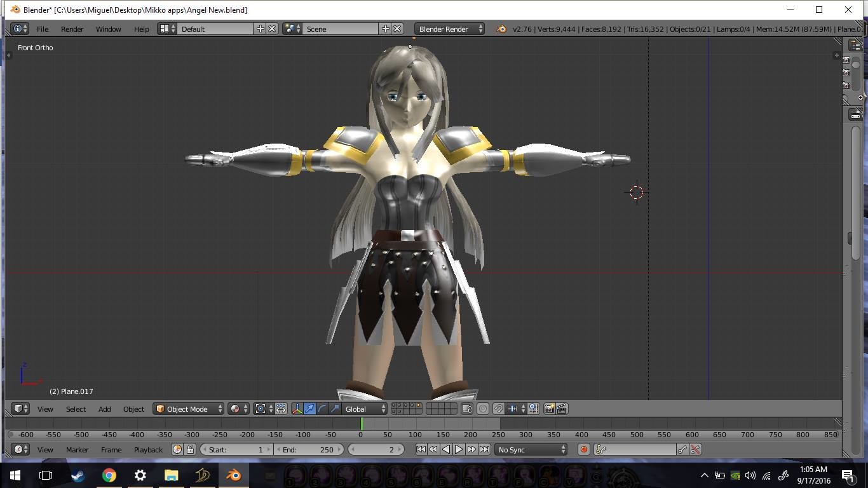868x488 pixels.
Task: Click the delete keyframes icon
Action: point(695,450)
